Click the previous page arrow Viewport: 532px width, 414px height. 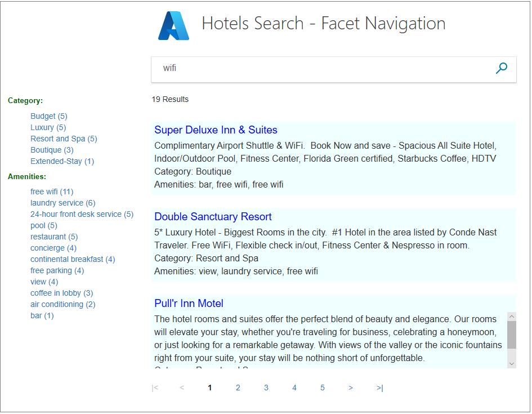[x=181, y=388]
